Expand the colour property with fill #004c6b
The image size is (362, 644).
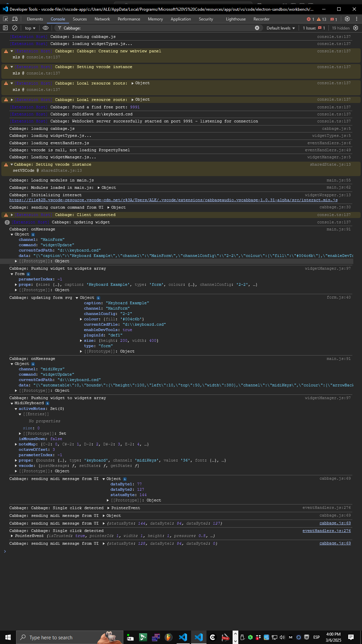point(81,319)
